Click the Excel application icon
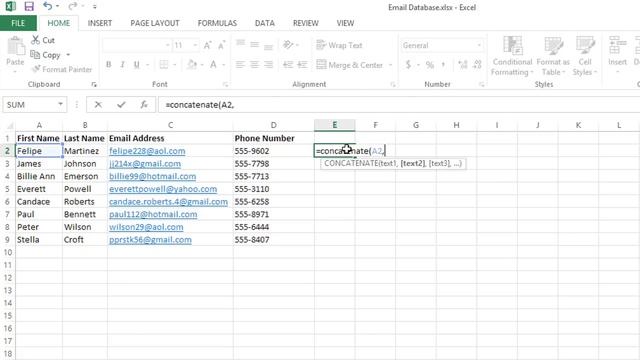The image size is (640, 360). (10, 6)
